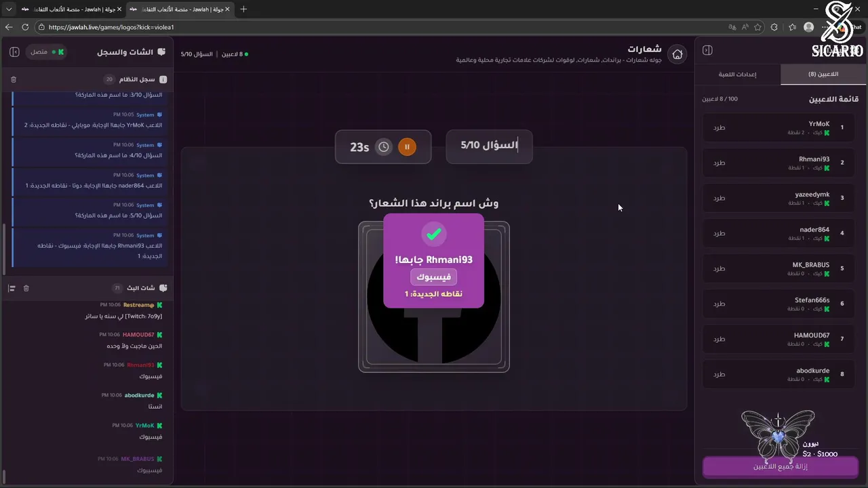Click HAMOUD67 username in stream chat
Screen dimensions: 868x488
(x=138, y=335)
